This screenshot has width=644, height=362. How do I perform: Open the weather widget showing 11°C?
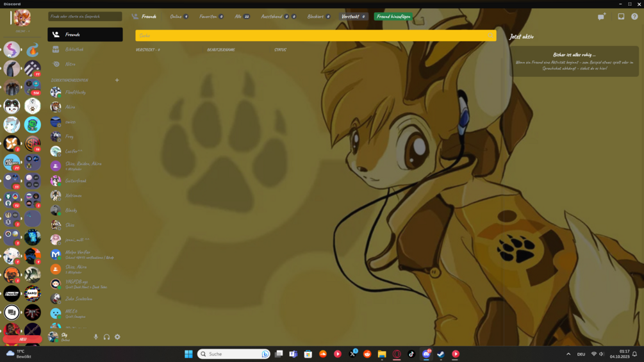[19, 354]
